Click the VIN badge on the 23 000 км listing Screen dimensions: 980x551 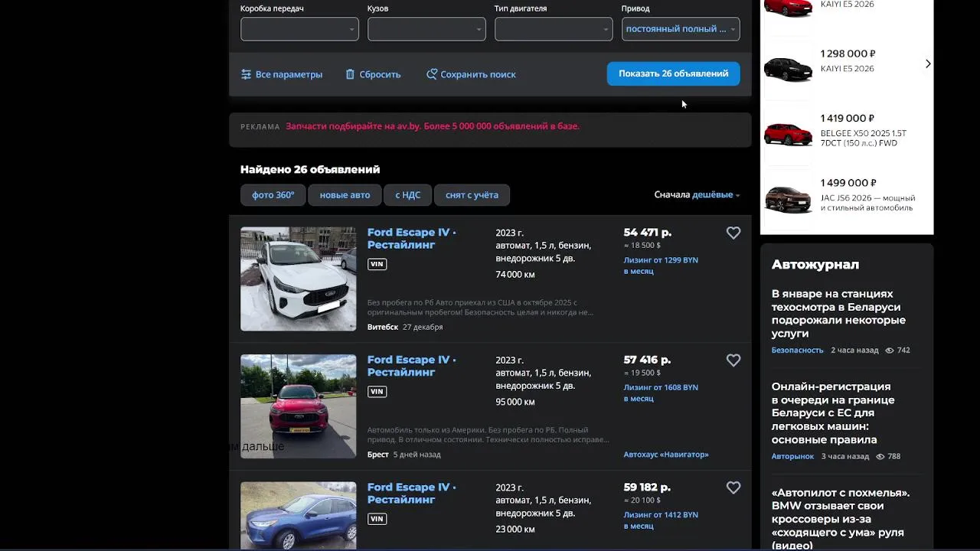377,518
